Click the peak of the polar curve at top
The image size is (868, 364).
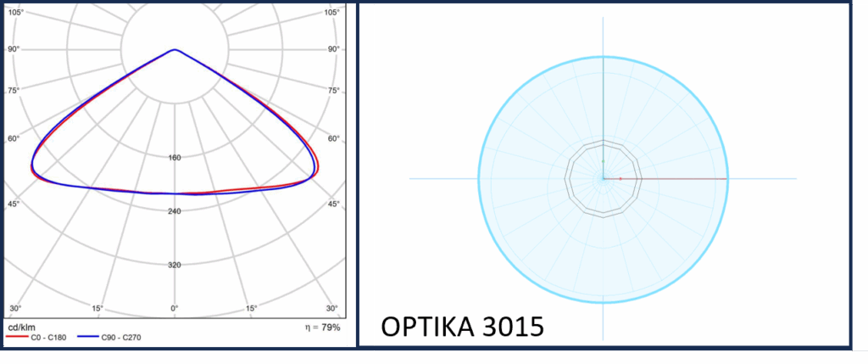point(175,49)
